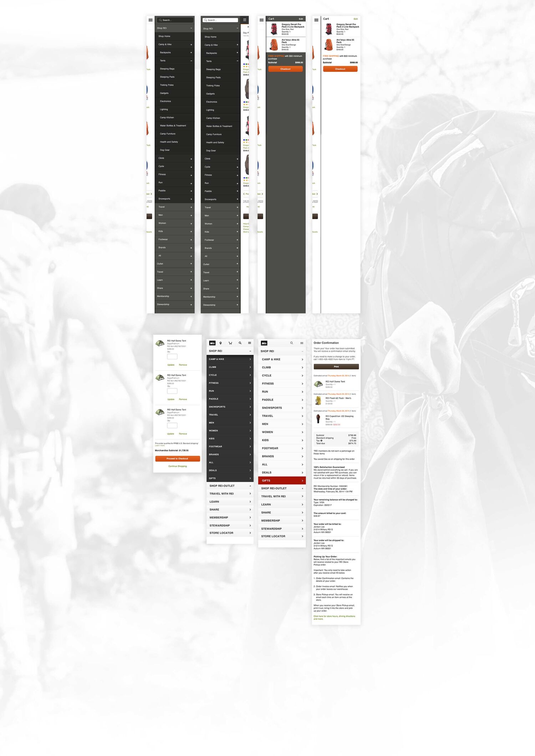
Task: Click the magnifier icon in the dark search field
Action: [160, 20]
